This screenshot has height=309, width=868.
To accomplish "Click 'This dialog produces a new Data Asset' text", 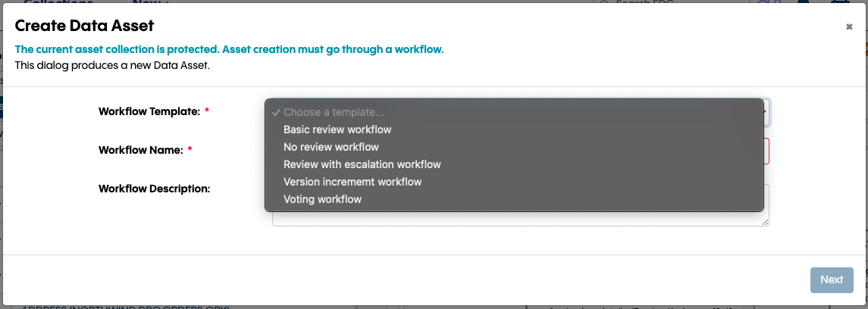I will [x=112, y=65].
